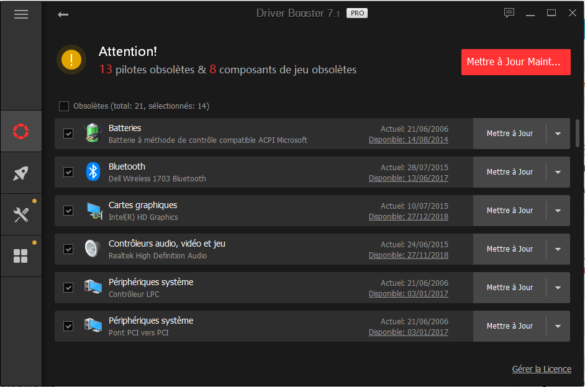Select the Batteries category title
The width and height of the screenshot is (585, 387).
125,128
